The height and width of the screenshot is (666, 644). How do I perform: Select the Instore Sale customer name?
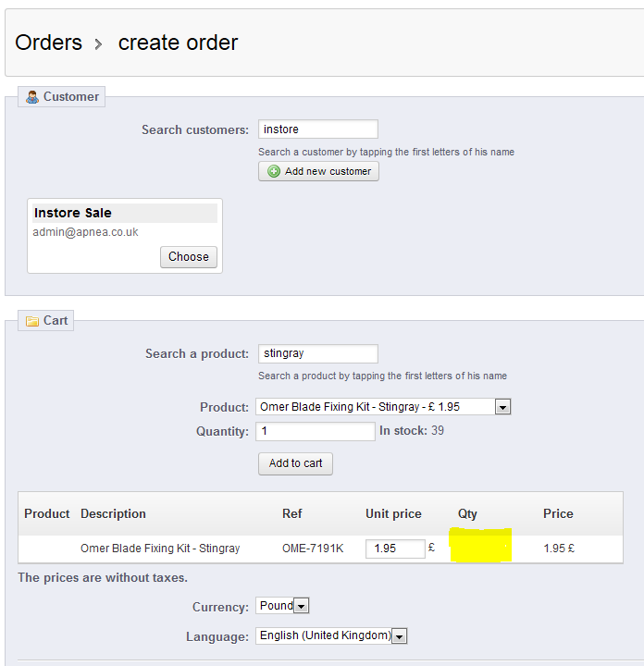[73, 213]
